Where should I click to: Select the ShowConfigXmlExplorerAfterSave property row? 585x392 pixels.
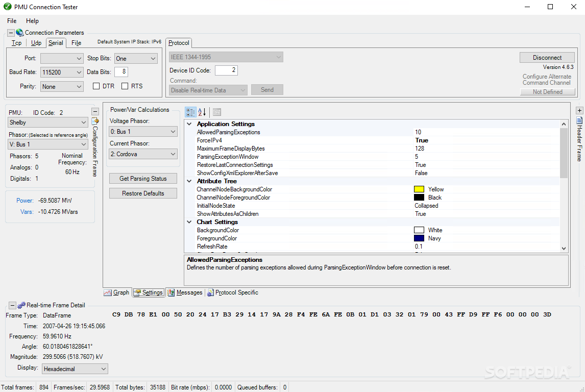(x=377, y=173)
